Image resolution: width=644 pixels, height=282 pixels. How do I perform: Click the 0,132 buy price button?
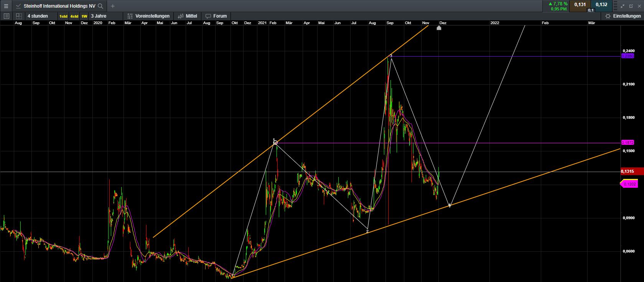pos(601,5)
